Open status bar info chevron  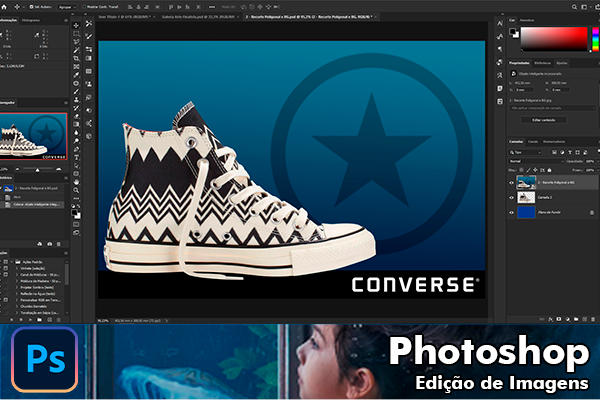pos(167,321)
